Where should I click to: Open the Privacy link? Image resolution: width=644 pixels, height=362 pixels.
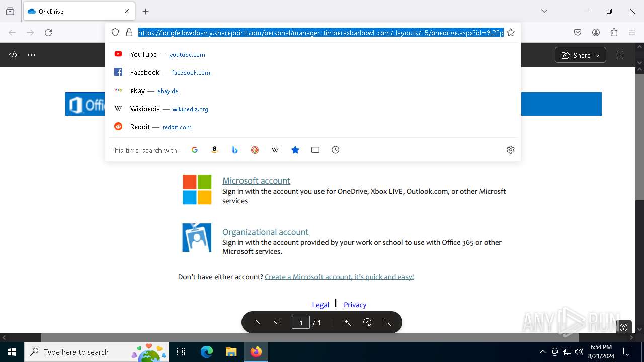coord(355,305)
